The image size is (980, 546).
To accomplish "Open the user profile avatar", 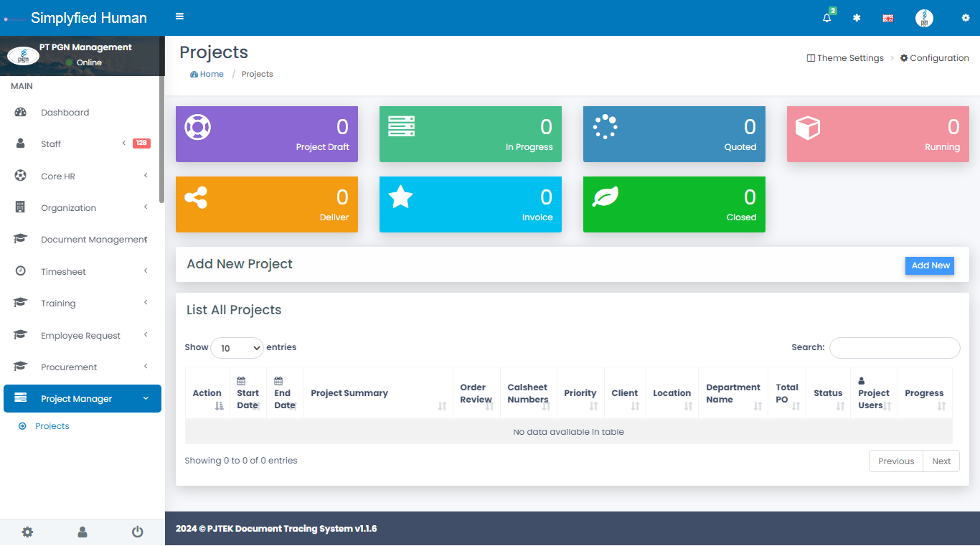I will 924,18.
